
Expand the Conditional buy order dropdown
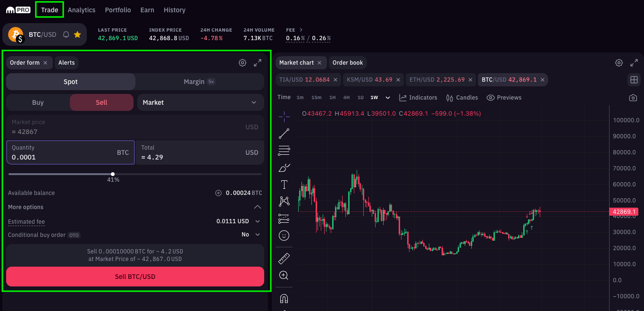pyautogui.click(x=251, y=234)
